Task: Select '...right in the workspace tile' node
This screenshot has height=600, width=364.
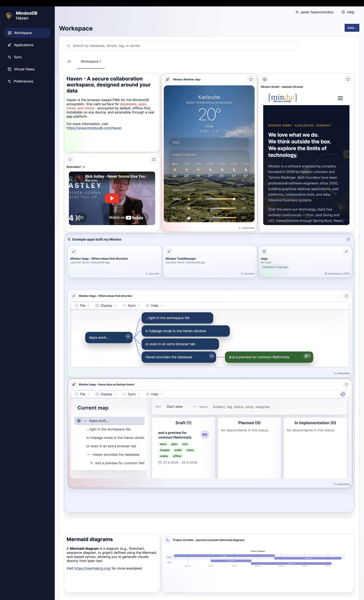Action: point(177,318)
